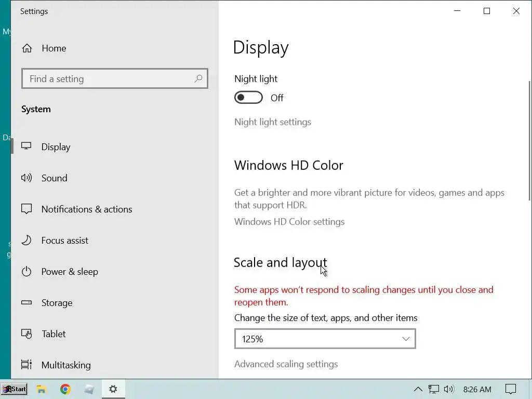Click the Windows HD Color heading
This screenshot has width=532, height=399.
[x=288, y=165]
